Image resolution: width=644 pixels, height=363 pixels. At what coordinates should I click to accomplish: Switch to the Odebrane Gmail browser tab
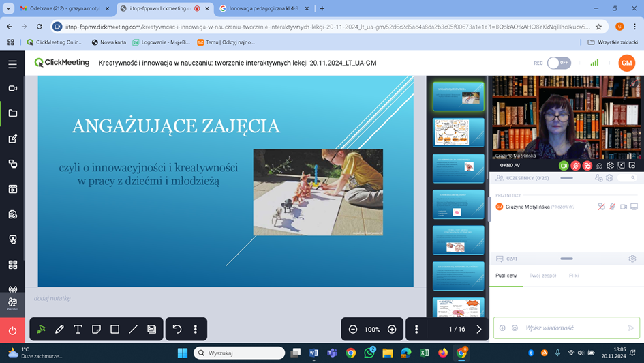tap(65, 8)
